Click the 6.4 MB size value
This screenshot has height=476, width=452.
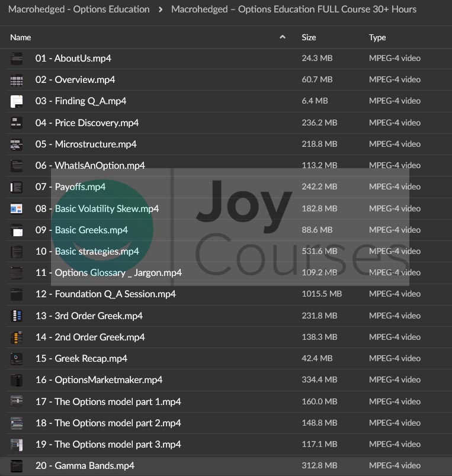pos(315,101)
